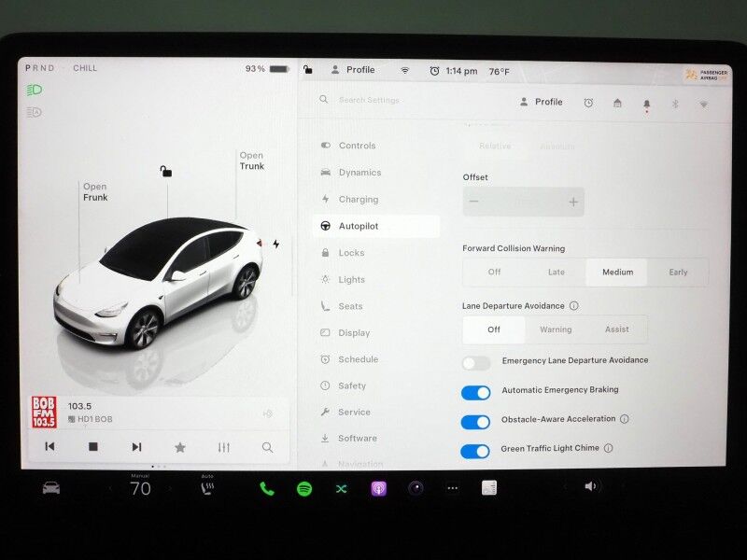
Task: Turn off Green Traffic Light Chime
Action: click(477, 452)
